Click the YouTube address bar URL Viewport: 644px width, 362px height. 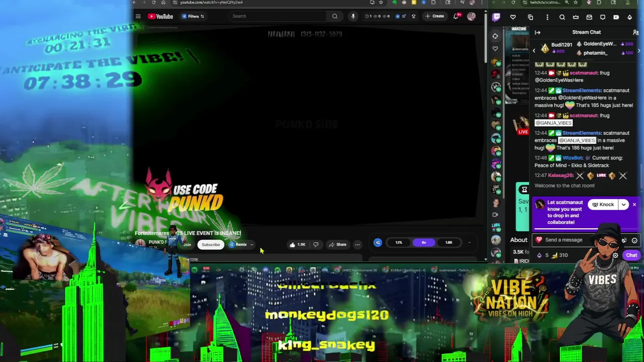211,3
